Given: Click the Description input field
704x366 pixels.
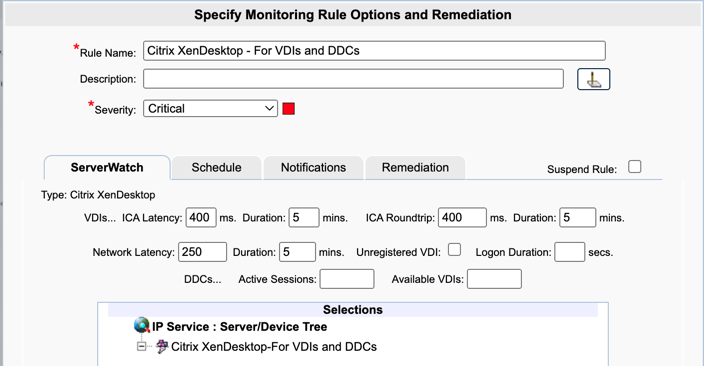Looking at the screenshot, I should pos(353,79).
